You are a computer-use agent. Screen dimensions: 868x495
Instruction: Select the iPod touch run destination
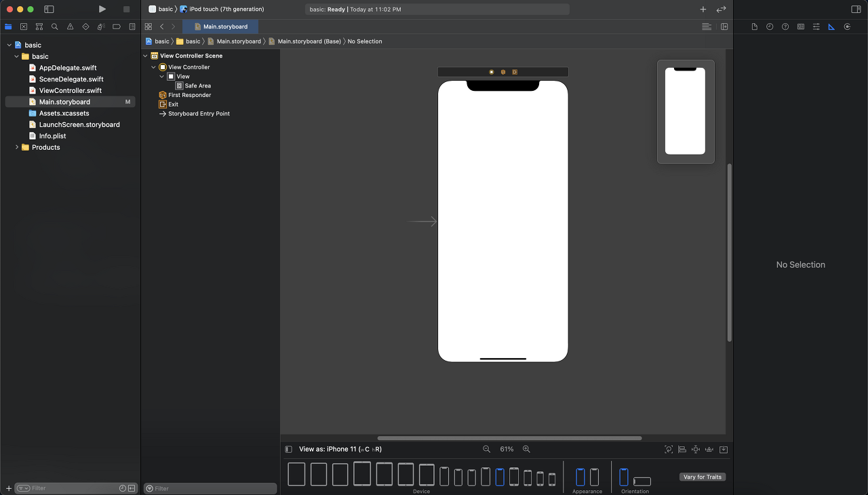(222, 9)
